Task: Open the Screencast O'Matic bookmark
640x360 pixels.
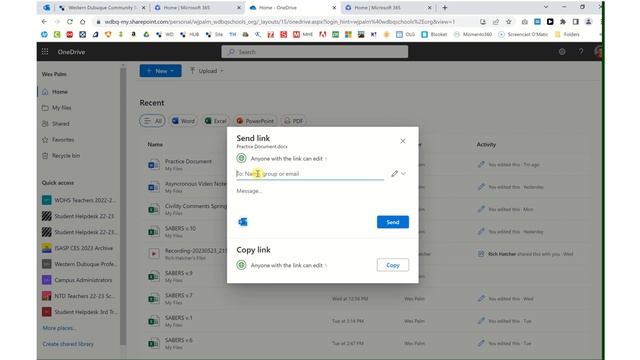Action: pyautogui.click(x=523, y=34)
